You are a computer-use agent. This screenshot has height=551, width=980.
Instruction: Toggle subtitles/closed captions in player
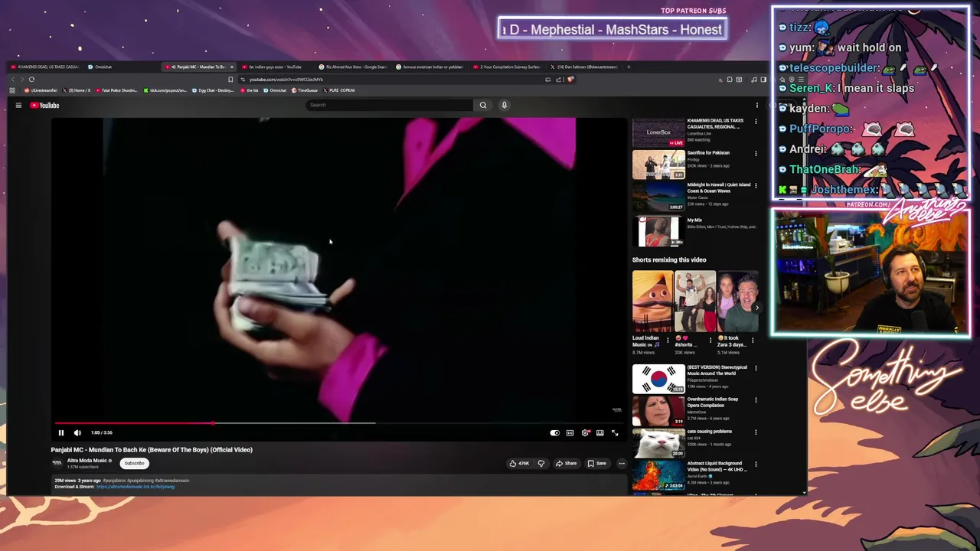pyautogui.click(x=570, y=432)
